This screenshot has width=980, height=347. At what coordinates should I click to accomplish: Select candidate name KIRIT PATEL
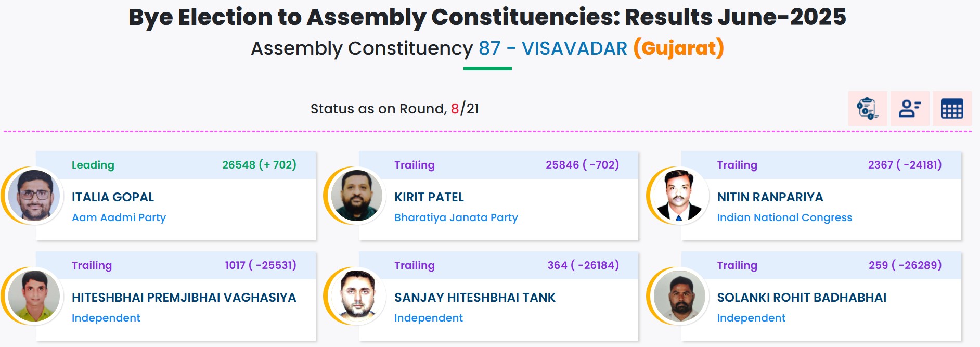(x=430, y=197)
